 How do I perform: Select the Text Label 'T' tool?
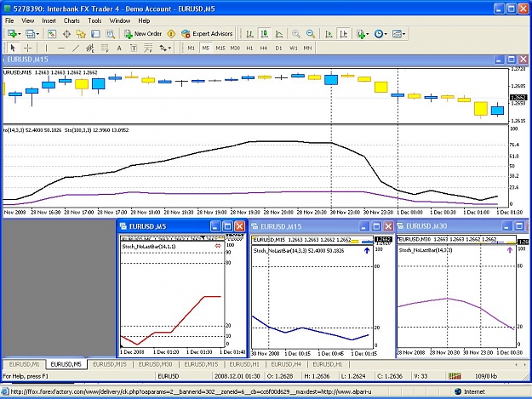[x=134, y=48]
